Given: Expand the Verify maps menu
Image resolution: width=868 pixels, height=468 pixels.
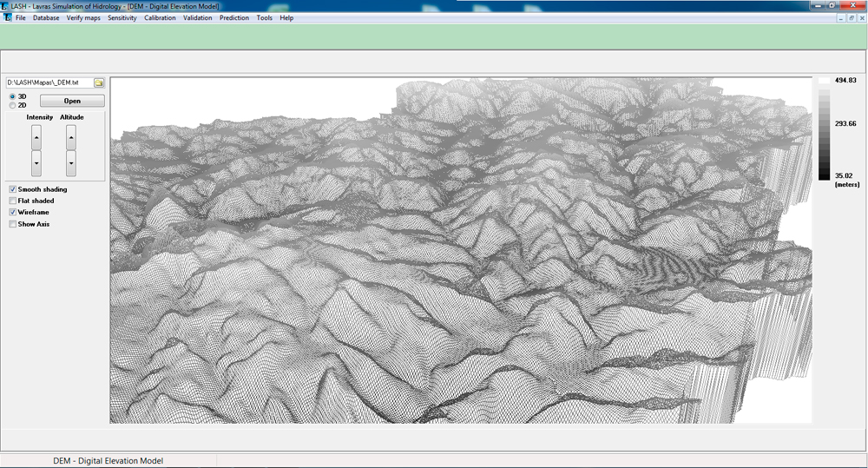Looking at the screenshot, I should [83, 18].
